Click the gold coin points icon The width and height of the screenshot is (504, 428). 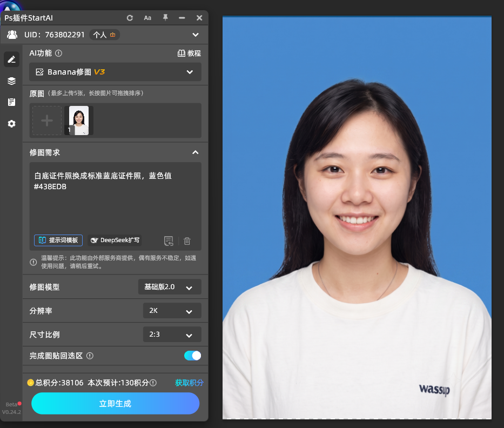(x=31, y=383)
